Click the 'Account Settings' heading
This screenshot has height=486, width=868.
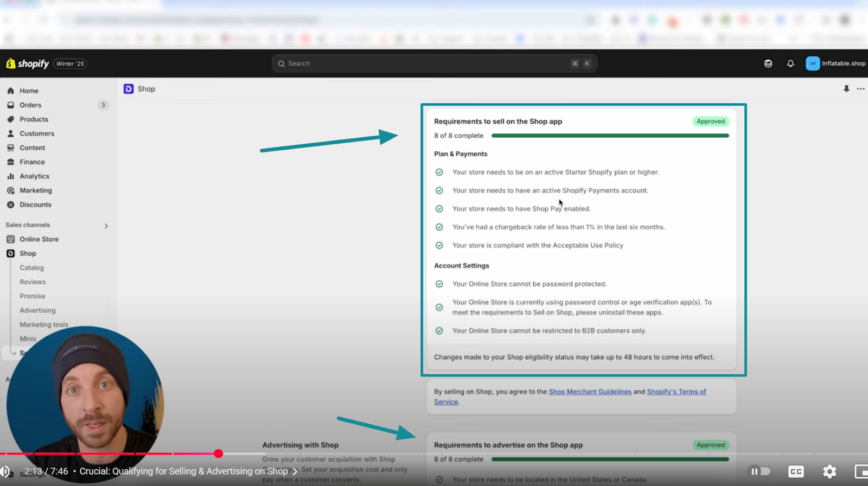(x=462, y=266)
